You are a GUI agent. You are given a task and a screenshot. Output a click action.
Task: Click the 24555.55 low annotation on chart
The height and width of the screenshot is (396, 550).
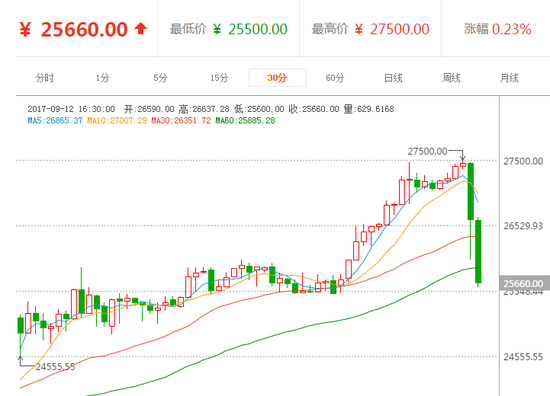55,367
